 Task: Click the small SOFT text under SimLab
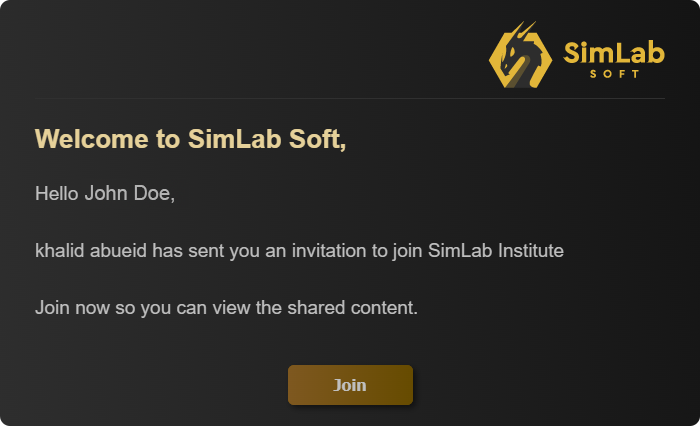pos(614,74)
